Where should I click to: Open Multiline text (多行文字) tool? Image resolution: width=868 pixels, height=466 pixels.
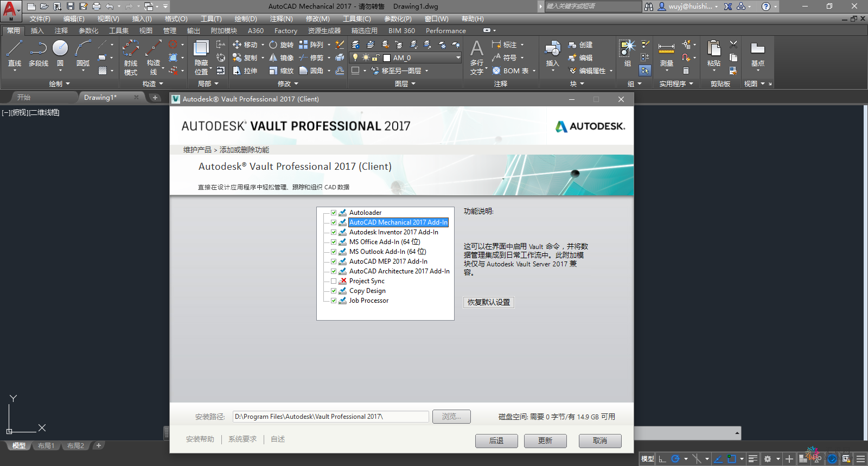tap(477, 58)
